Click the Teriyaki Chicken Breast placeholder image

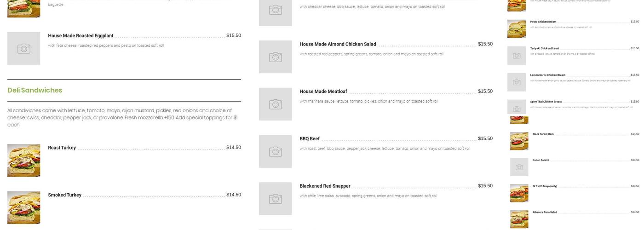click(x=517, y=56)
